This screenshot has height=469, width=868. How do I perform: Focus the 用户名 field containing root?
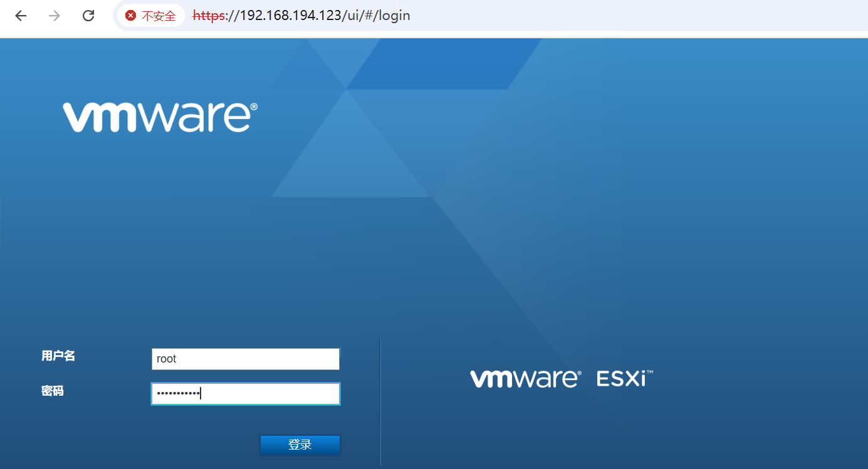[x=246, y=359]
